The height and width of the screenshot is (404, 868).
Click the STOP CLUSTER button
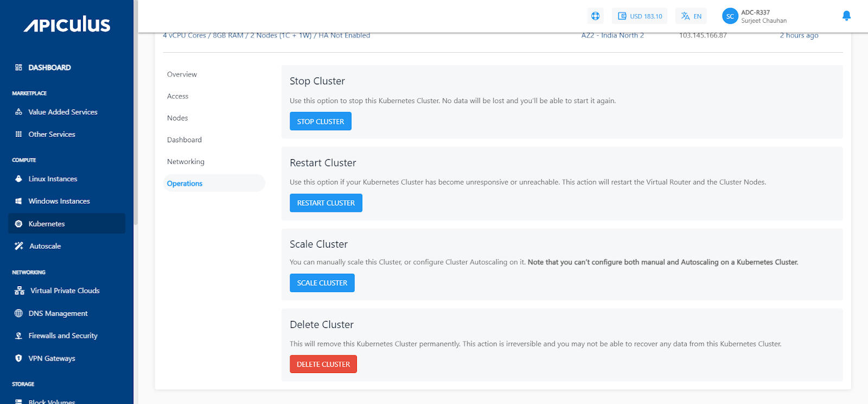click(x=321, y=121)
